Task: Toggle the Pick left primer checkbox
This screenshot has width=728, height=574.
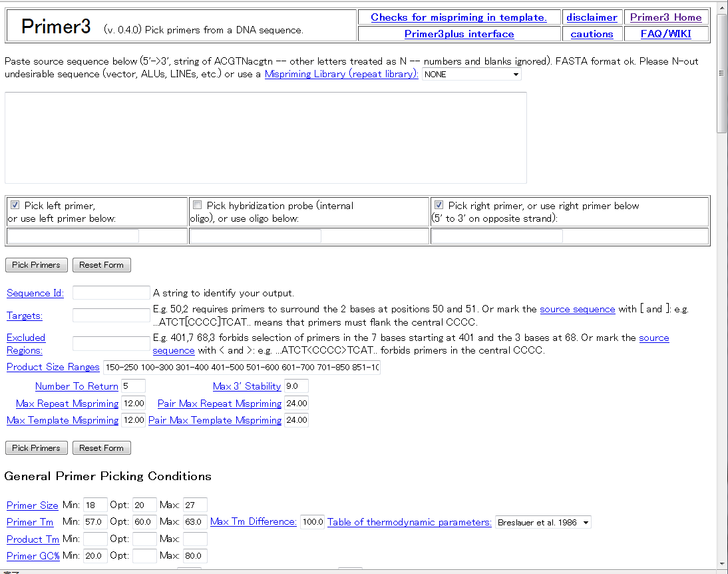Action: click(x=15, y=205)
